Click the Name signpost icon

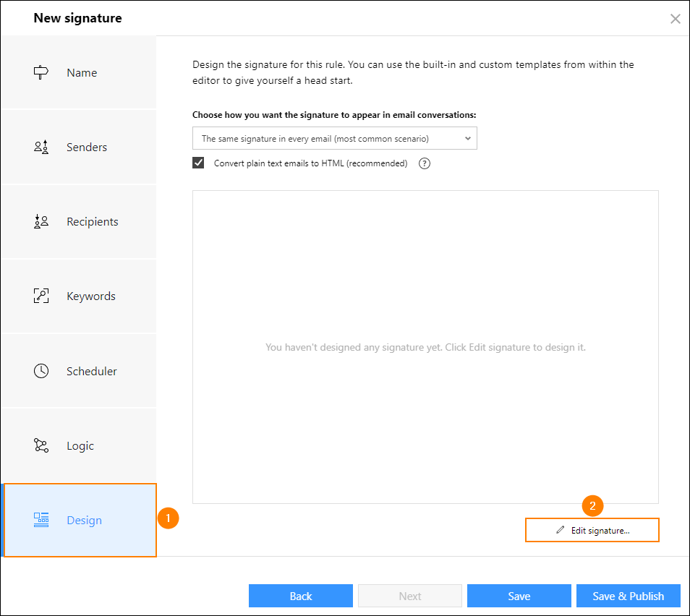[x=41, y=72]
